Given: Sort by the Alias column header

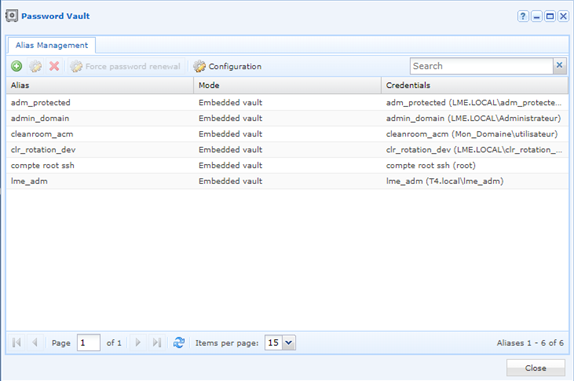Looking at the screenshot, I should tap(100, 85).
